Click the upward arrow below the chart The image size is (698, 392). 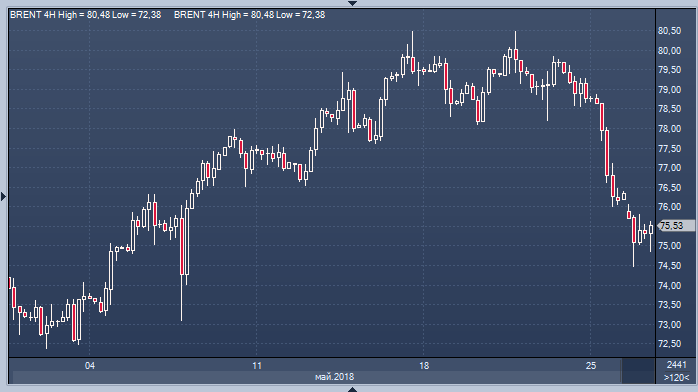(x=352, y=389)
